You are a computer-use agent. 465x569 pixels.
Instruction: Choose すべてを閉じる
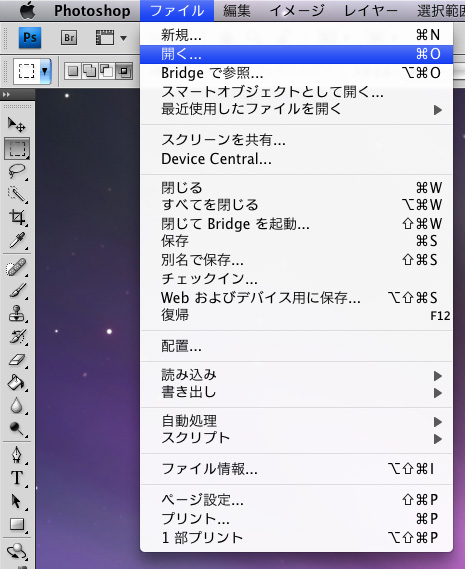coord(297,205)
